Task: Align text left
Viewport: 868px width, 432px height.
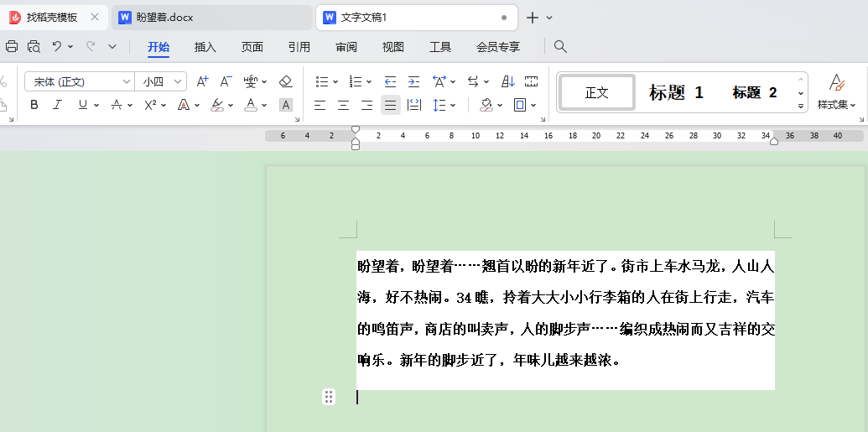Action: pos(320,105)
